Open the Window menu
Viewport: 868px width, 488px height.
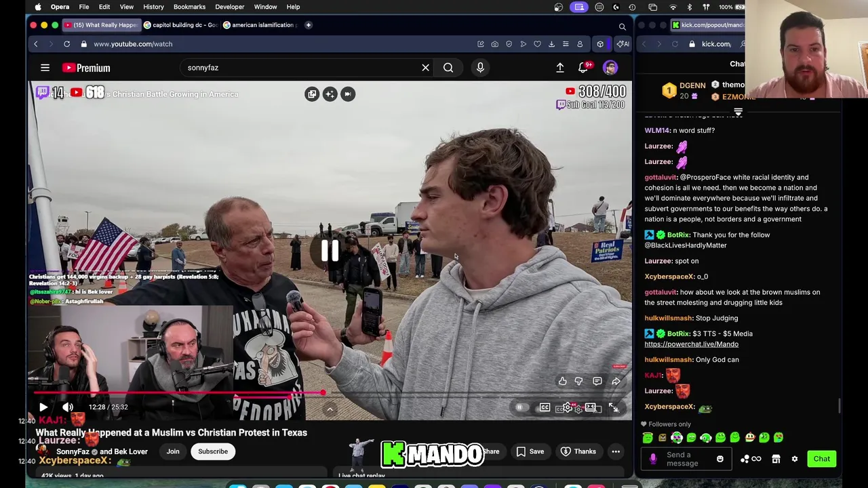(x=265, y=7)
